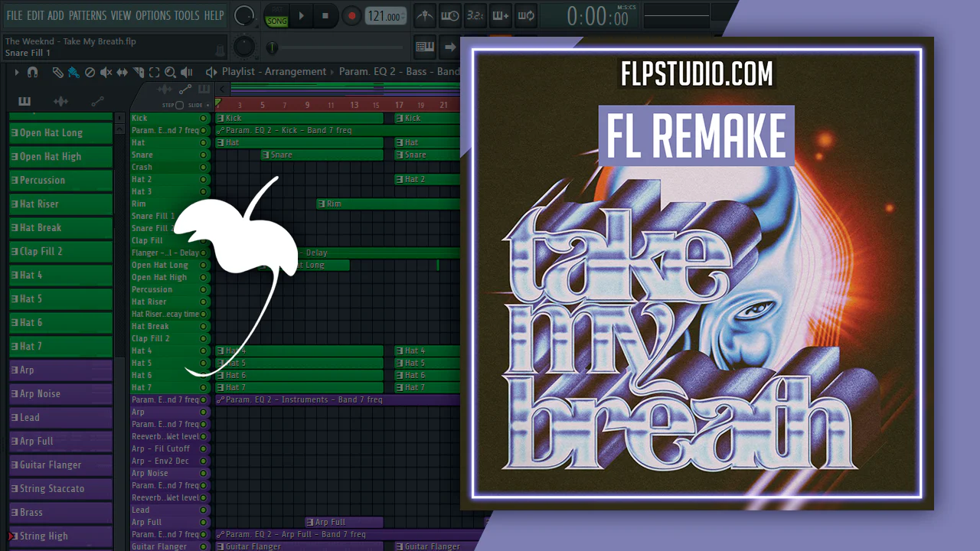Choose the Select marquee tool
The width and height of the screenshot is (980, 551).
tap(154, 72)
